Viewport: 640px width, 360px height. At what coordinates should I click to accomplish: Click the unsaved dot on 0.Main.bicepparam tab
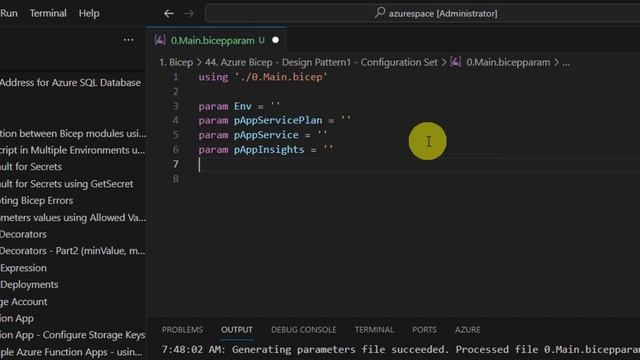click(x=276, y=40)
